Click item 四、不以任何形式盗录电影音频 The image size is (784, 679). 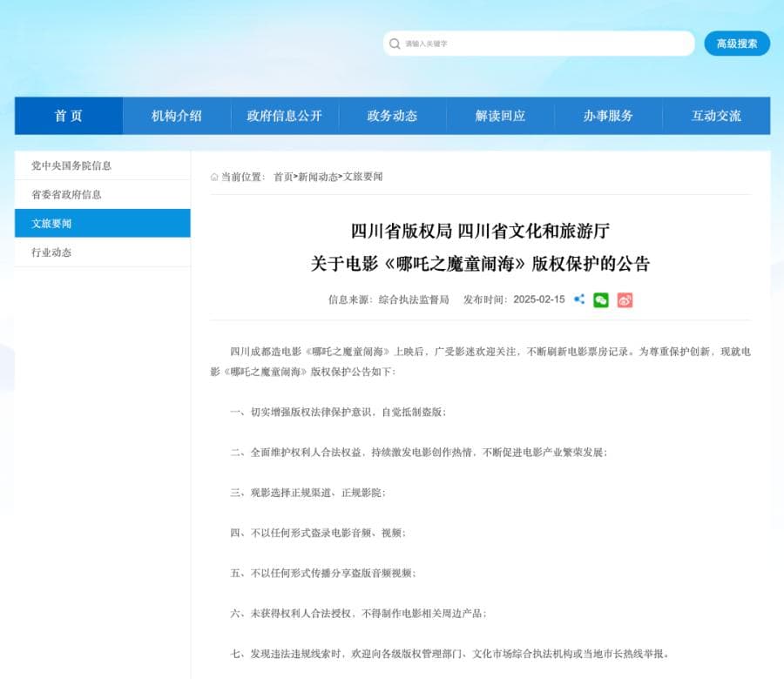pyautogui.click(x=318, y=533)
